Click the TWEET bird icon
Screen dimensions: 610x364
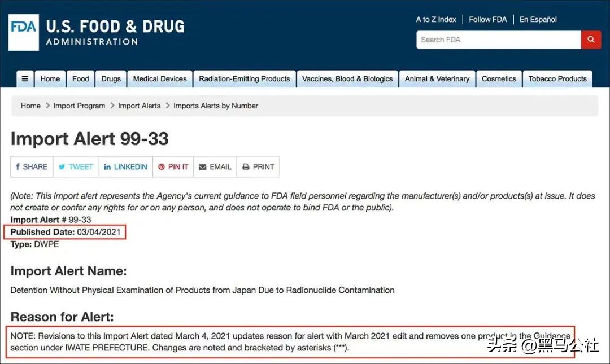point(62,166)
